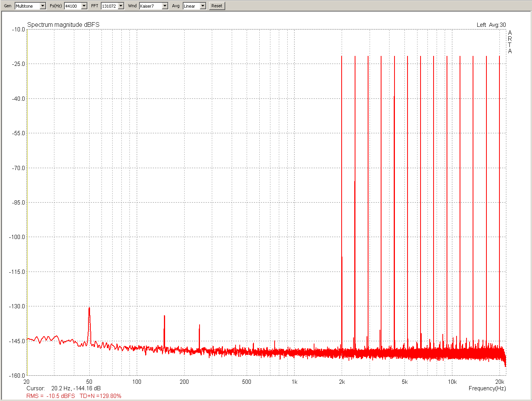Click the -100.0 y-axis label
The width and height of the screenshot is (532, 401).
point(17,237)
